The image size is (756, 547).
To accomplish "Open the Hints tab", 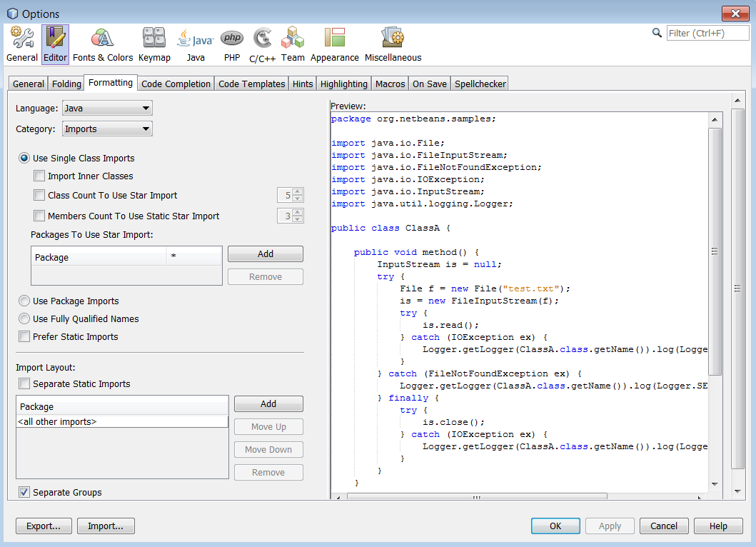I will point(303,84).
